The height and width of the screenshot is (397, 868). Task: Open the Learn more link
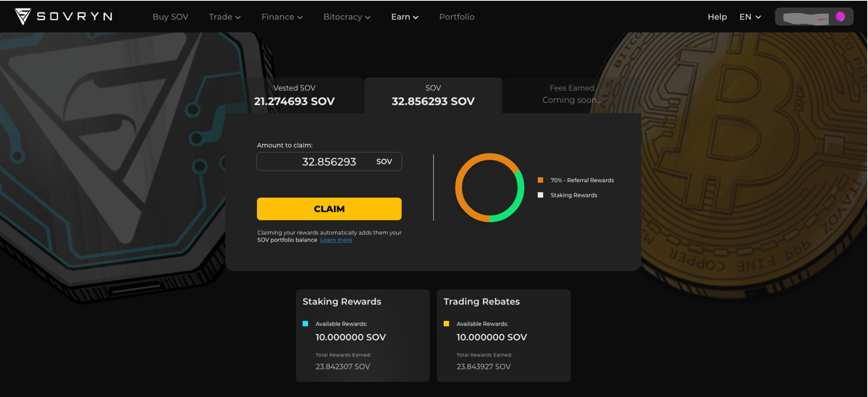tap(336, 240)
